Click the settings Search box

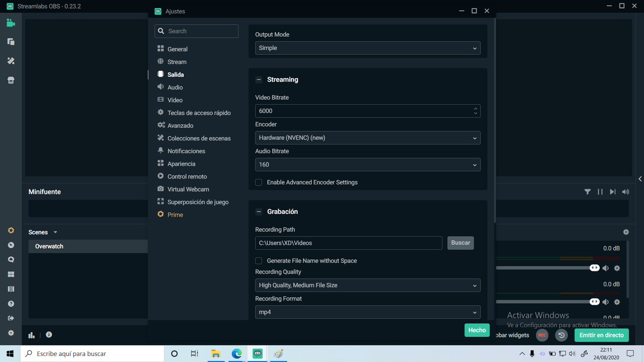196,31
